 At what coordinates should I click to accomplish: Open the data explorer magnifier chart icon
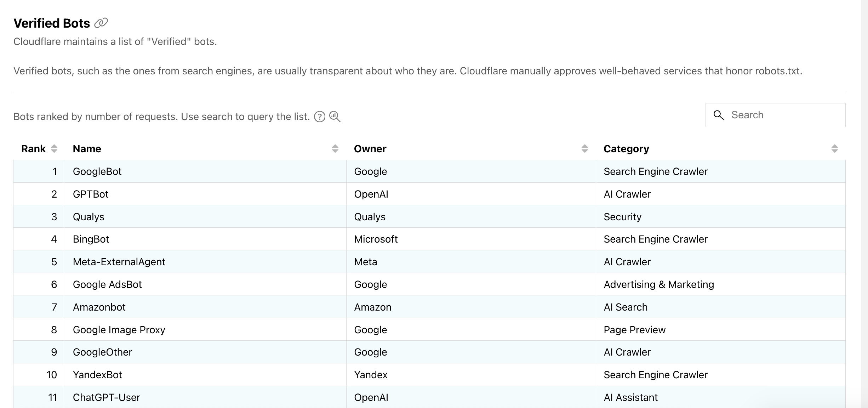[335, 117]
